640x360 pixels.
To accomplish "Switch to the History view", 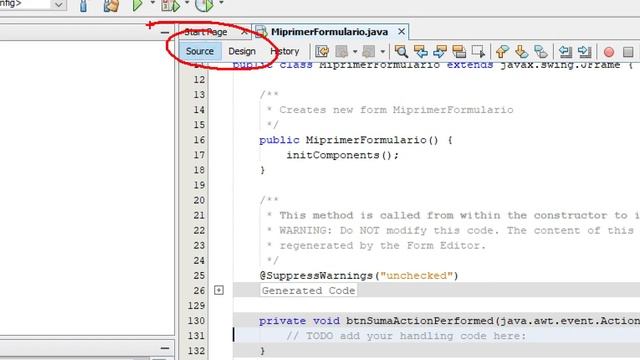I will pos(284,51).
